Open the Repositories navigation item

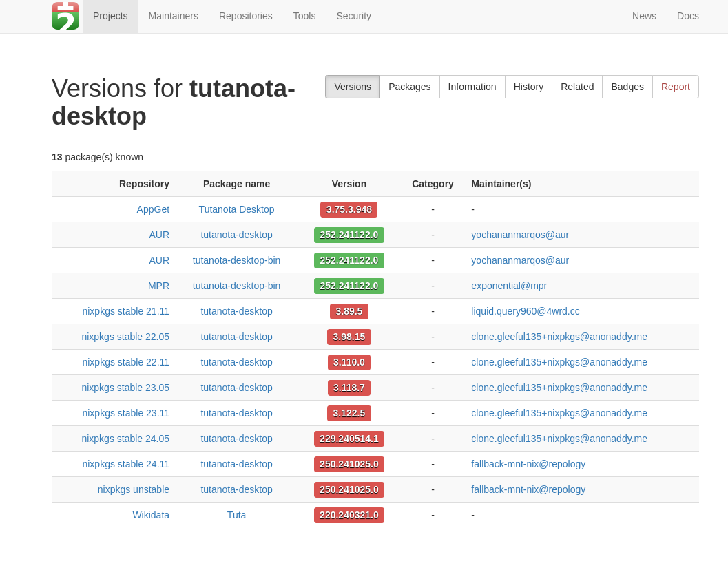[245, 16]
